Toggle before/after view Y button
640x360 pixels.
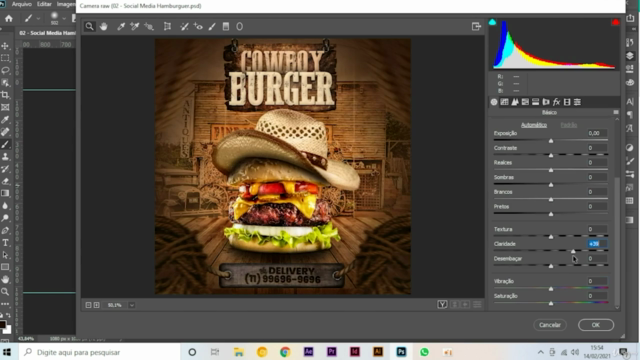442,304
